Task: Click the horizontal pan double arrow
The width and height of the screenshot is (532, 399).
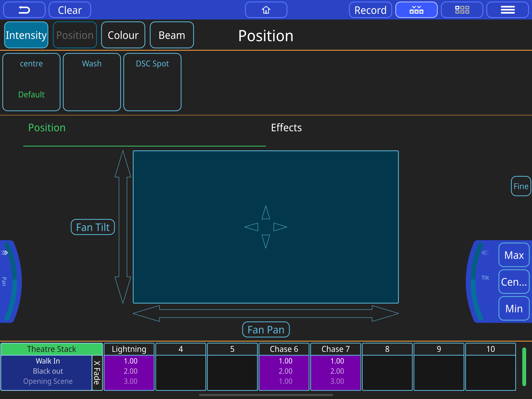Action: pyautogui.click(x=266, y=313)
